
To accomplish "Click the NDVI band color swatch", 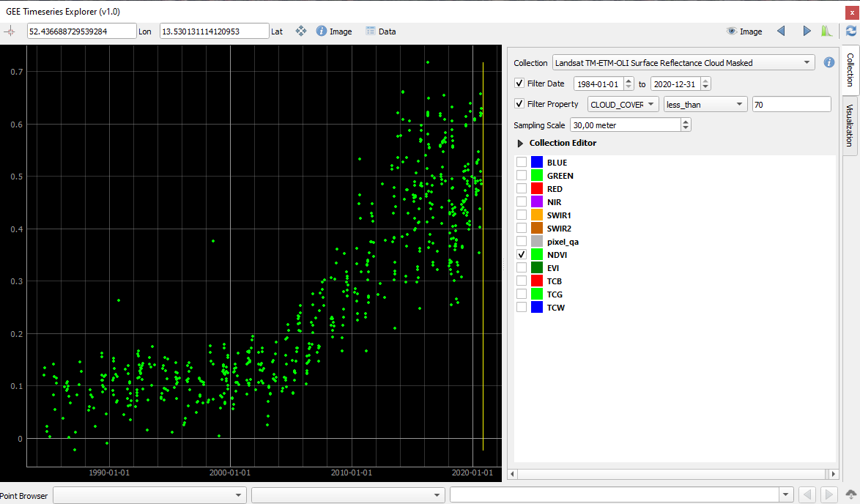I will 537,254.
